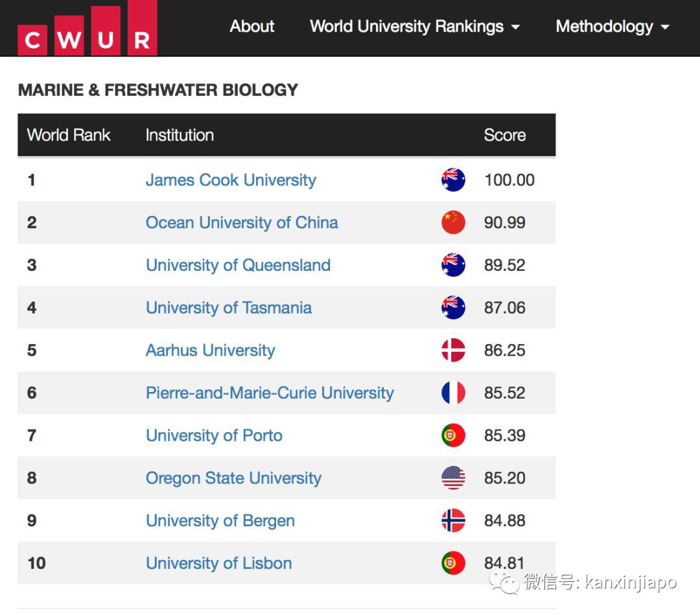700x615 pixels.
Task: Open the Methodology dropdown menu
Action: point(612,27)
